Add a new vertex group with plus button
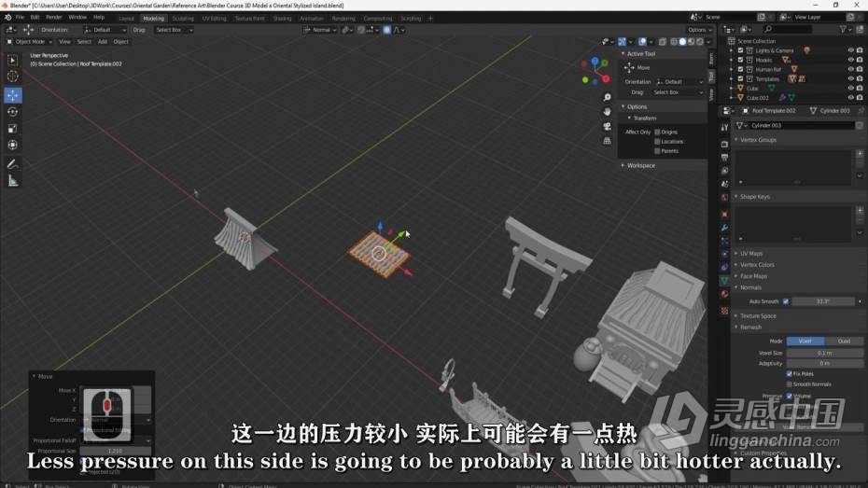The width and height of the screenshot is (868, 488). tap(860, 153)
